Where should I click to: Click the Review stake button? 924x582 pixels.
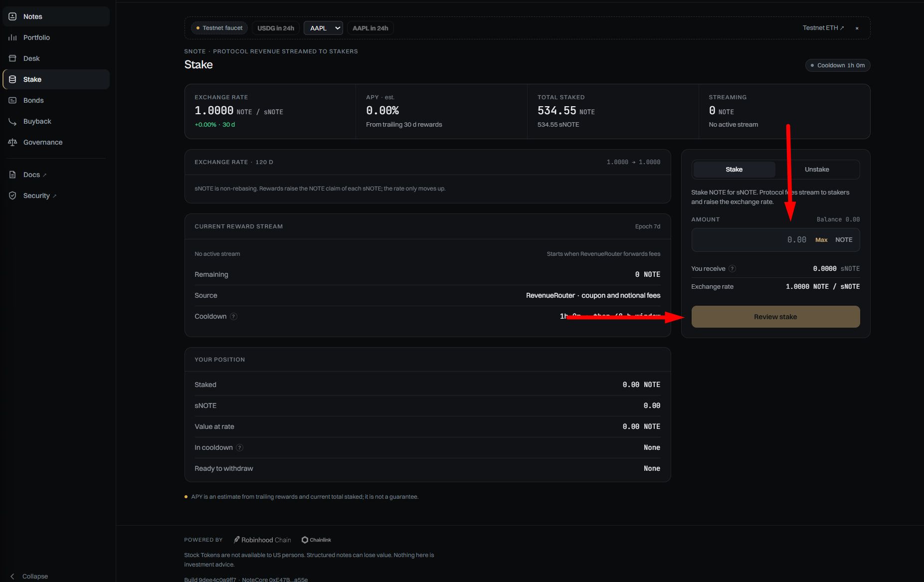click(775, 317)
